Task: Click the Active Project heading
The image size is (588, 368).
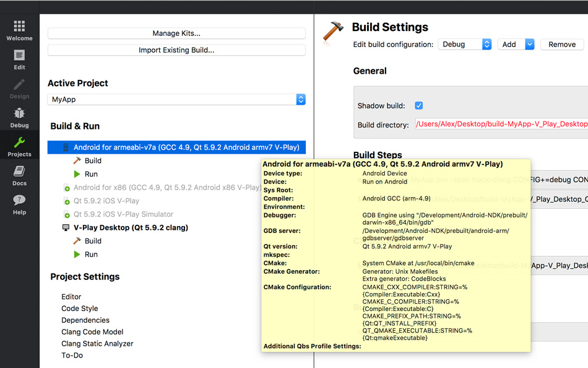Action: [77, 83]
